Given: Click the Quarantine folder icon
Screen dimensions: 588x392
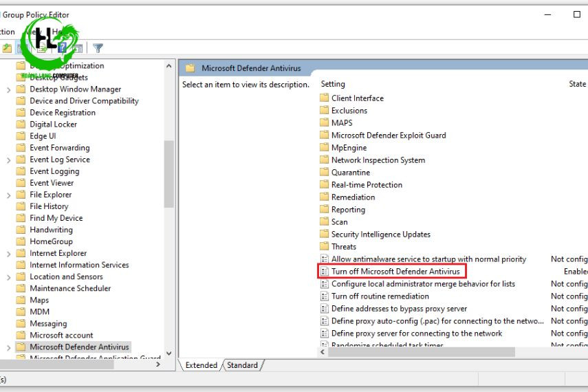Looking at the screenshot, I should click(325, 172).
